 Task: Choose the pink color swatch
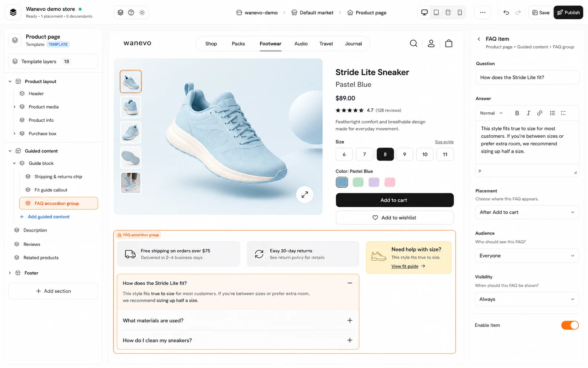coord(390,182)
